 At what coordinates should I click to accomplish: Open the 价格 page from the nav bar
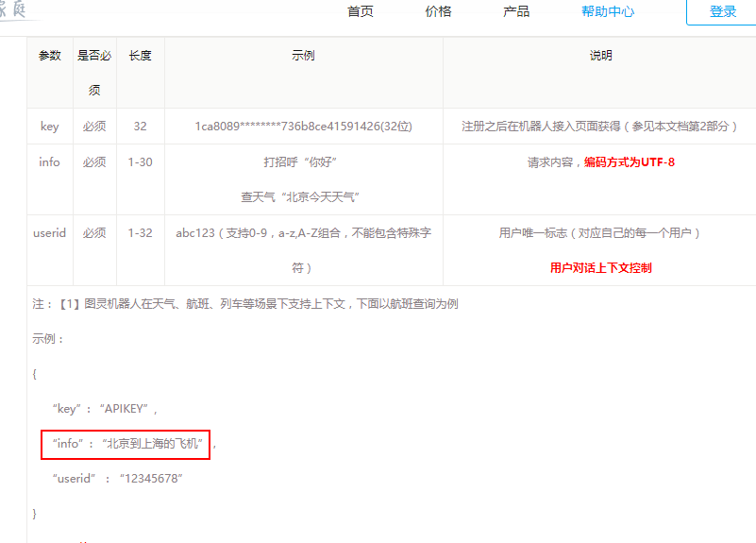click(x=438, y=11)
